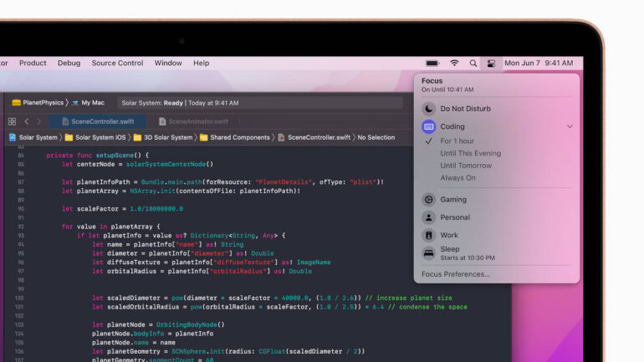644x362 pixels.
Task: Click the Personal focus person icon
Action: click(428, 217)
